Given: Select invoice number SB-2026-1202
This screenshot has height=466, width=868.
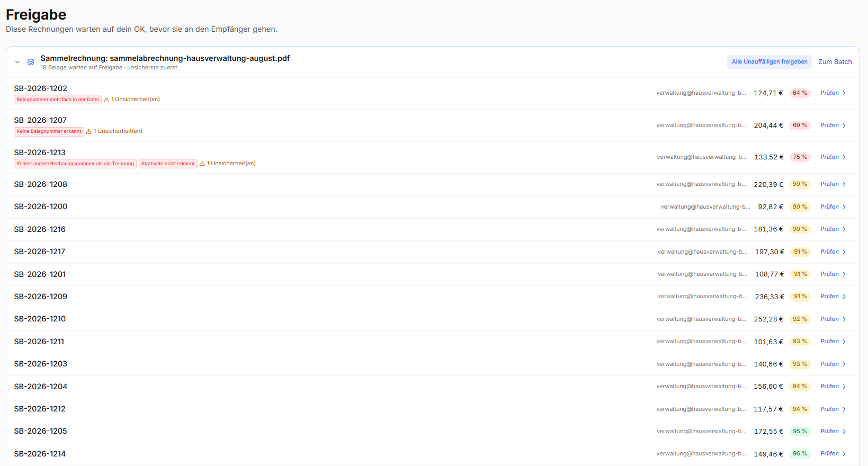Looking at the screenshot, I should (41, 88).
